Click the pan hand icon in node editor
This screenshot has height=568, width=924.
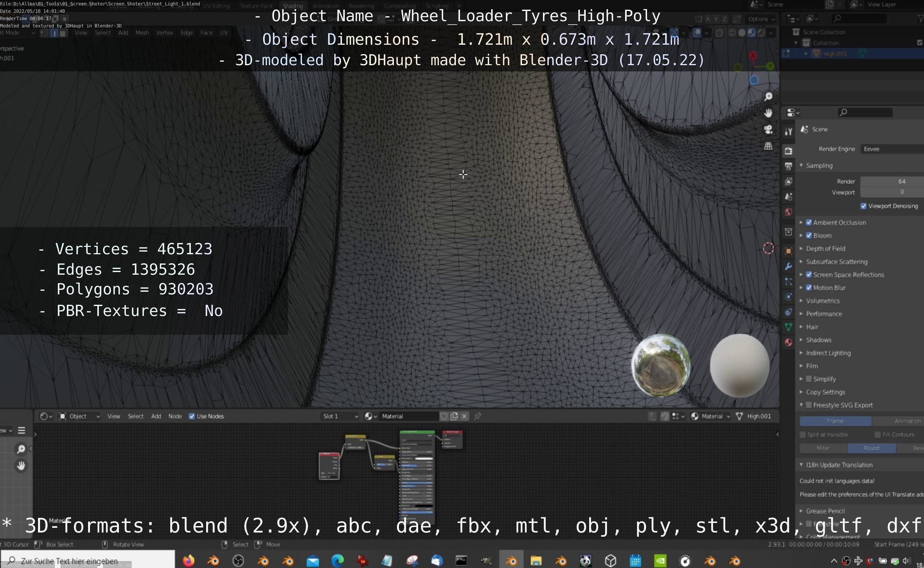click(21, 466)
